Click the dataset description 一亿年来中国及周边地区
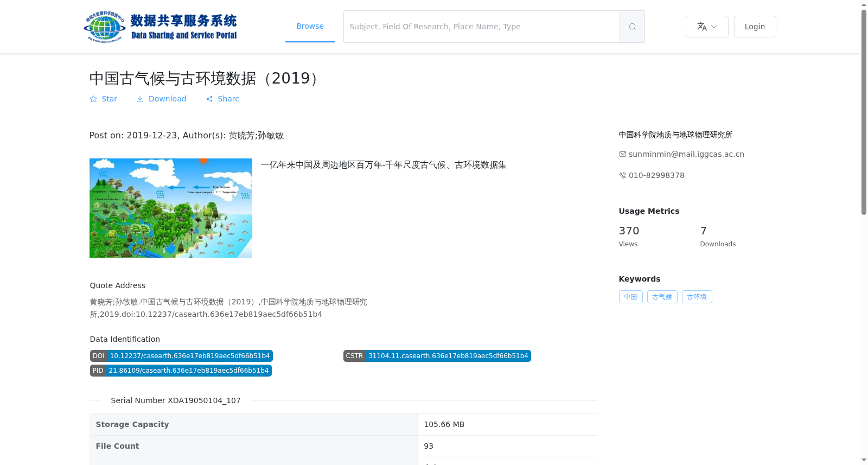Image resolution: width=868 pixels, height=465 pixels. [384, 165]
